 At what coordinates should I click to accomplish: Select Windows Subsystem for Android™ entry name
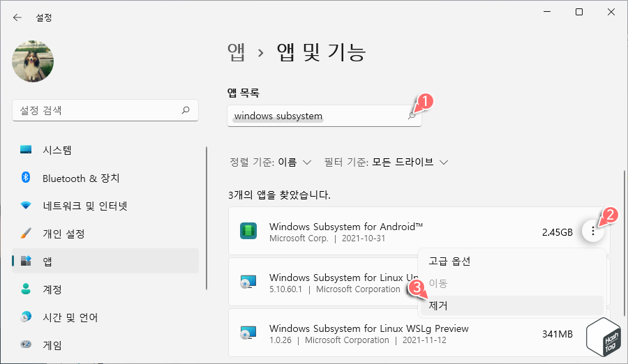(346, 227)
